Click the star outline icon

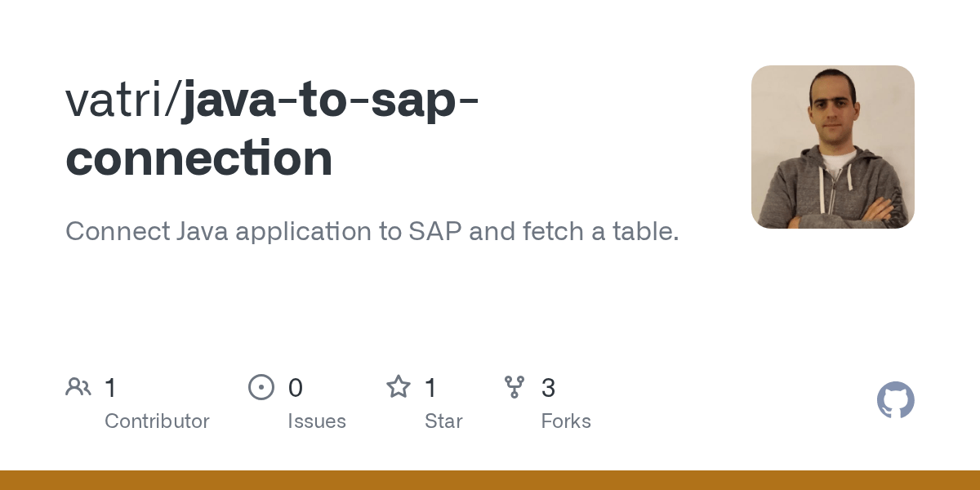click(x=399, y=387)
